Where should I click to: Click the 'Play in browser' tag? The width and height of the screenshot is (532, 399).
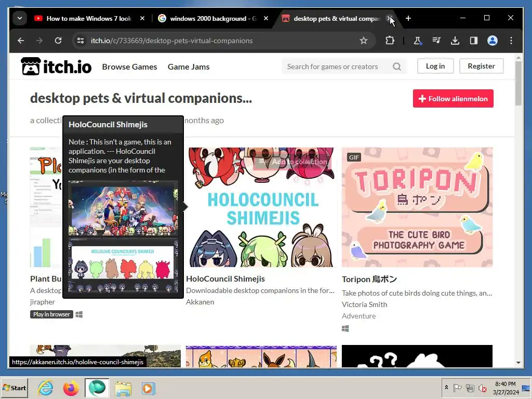(x=51, y=314)
